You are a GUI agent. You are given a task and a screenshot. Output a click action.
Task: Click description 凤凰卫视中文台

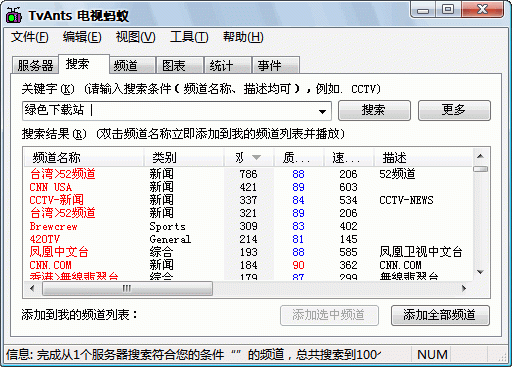(x=421, y=252)
